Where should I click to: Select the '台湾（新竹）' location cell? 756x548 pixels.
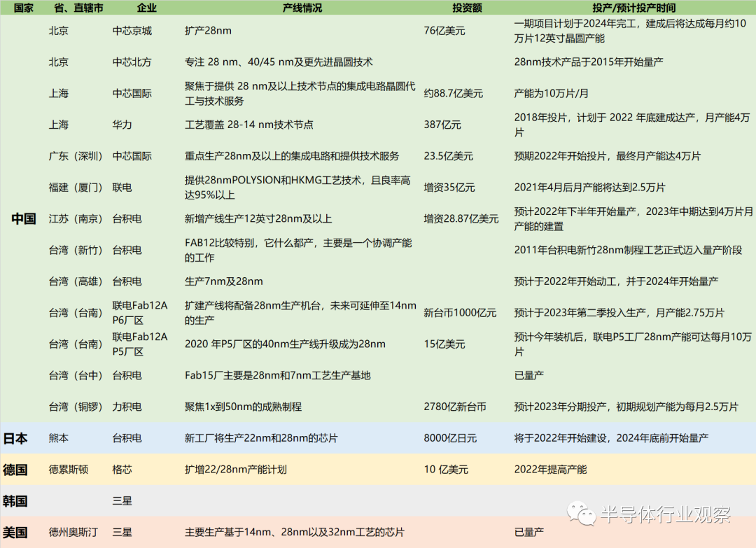coord(76,250)
